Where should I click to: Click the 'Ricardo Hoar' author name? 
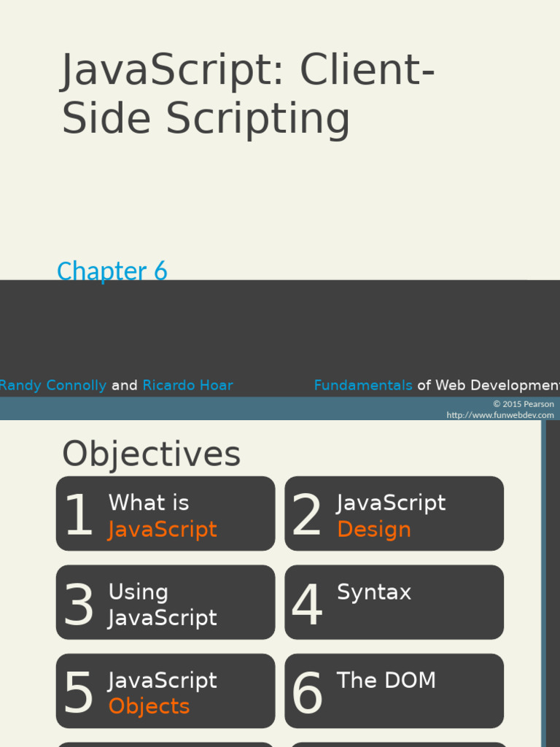pos(187,385)
